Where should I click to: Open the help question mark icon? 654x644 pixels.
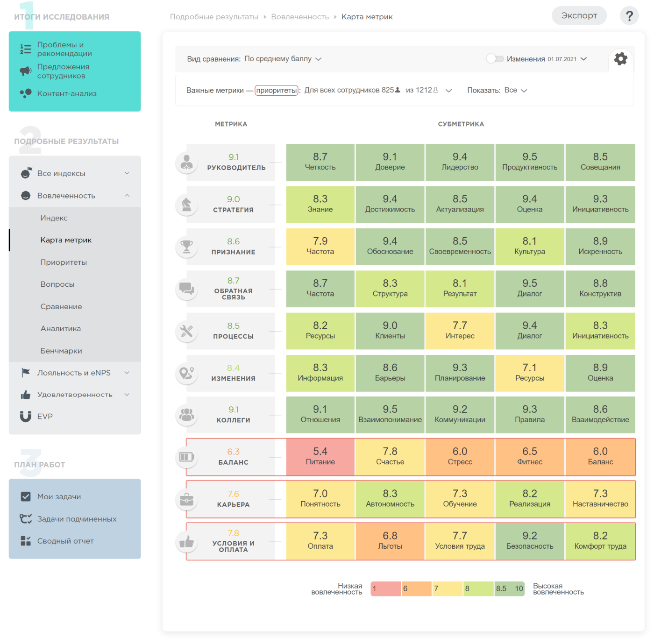629,16
